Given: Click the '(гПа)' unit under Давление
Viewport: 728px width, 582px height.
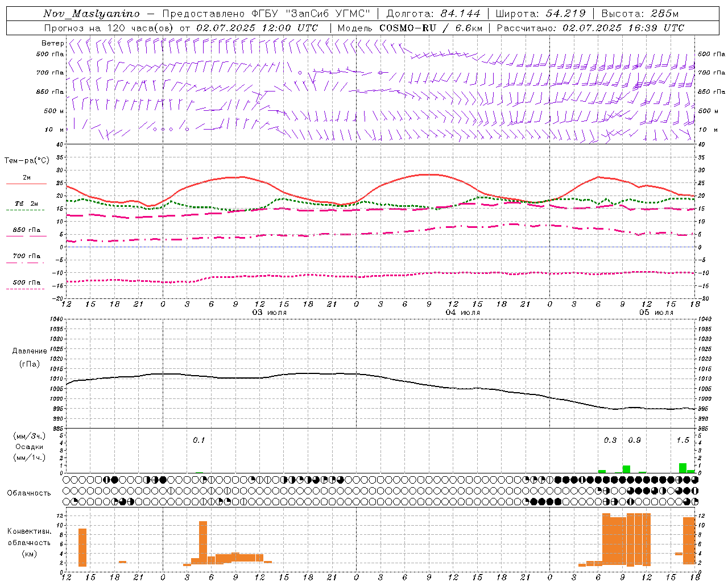Looking at the screenshot, I should [x=30, y=364].
